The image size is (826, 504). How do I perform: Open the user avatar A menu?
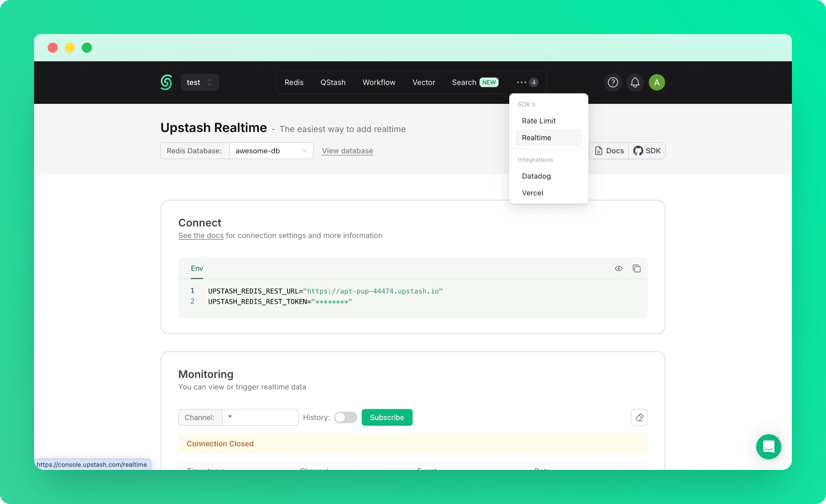657,82
